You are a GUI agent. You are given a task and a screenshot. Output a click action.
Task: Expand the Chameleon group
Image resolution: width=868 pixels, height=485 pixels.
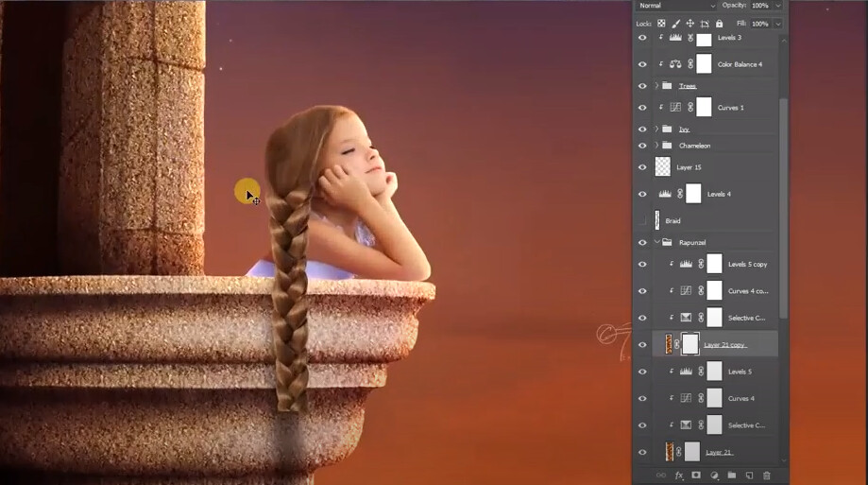(x=657, y=146)
